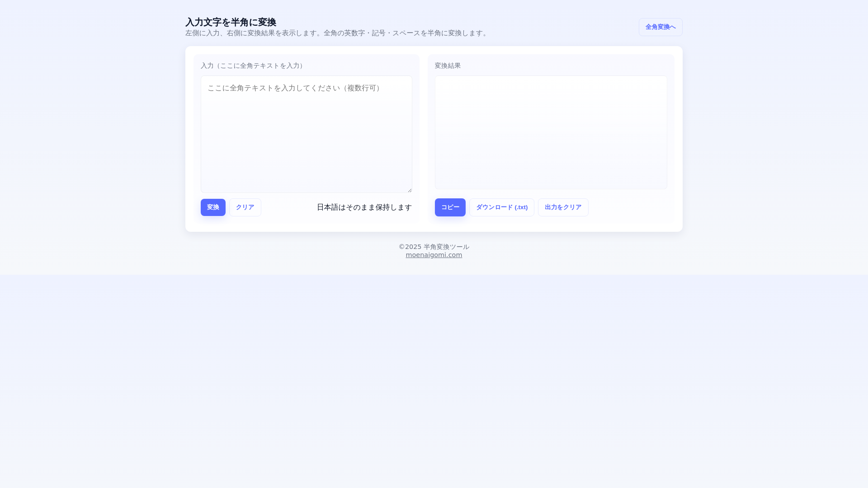Click the heading 入力文字を半角に変換
The width and height of the screenshot is (868, 488).
point(231,22)
